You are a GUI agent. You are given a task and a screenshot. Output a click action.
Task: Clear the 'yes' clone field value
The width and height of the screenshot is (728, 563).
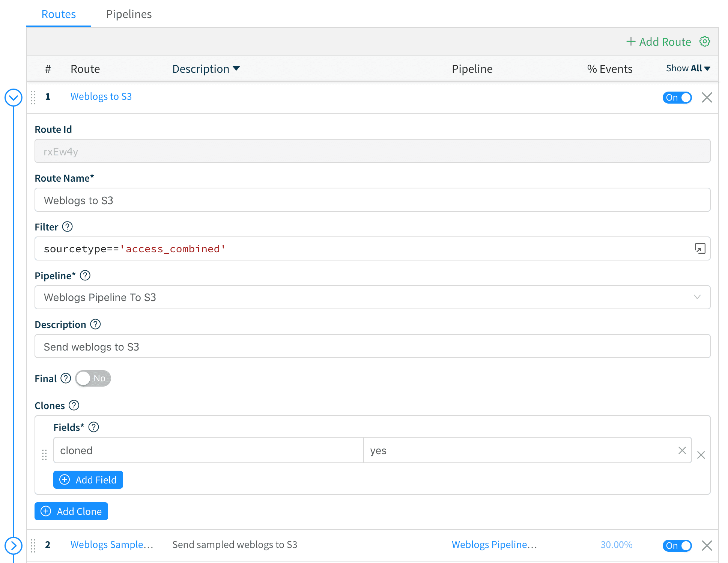(x=682, y=450)
